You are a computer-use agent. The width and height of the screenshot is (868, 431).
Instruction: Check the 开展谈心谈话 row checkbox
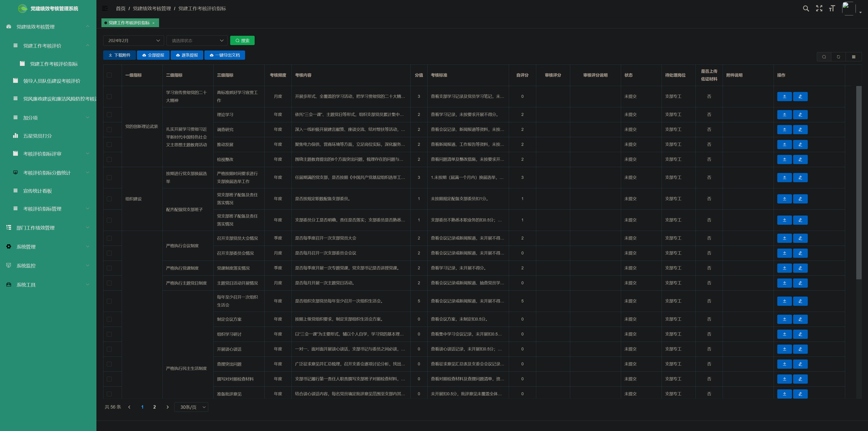[109, 349]
